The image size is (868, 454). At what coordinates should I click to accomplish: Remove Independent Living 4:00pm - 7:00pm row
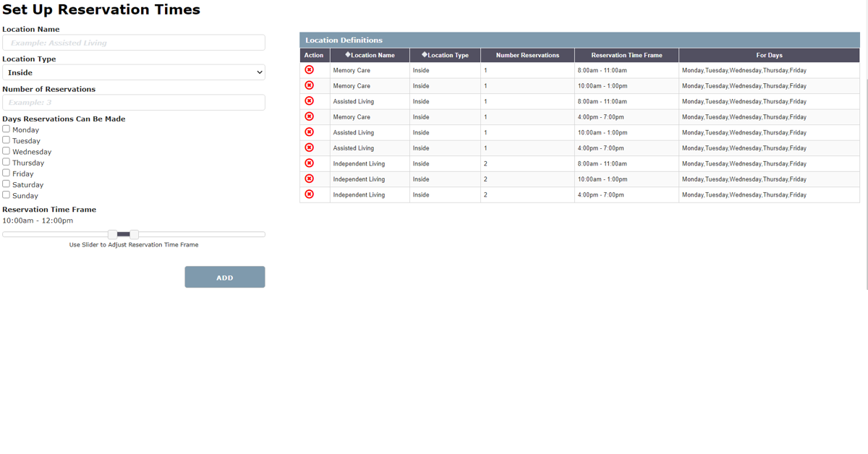[x=310, y=194]
